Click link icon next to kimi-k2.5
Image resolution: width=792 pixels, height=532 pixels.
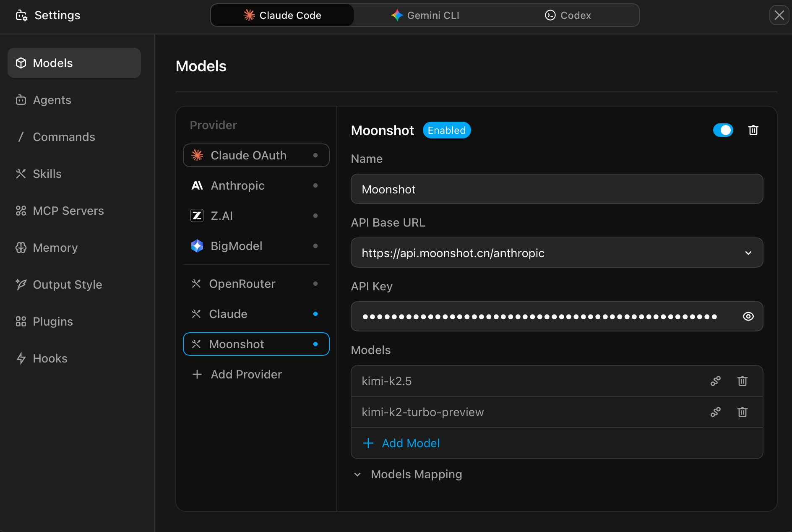point(715,381)
